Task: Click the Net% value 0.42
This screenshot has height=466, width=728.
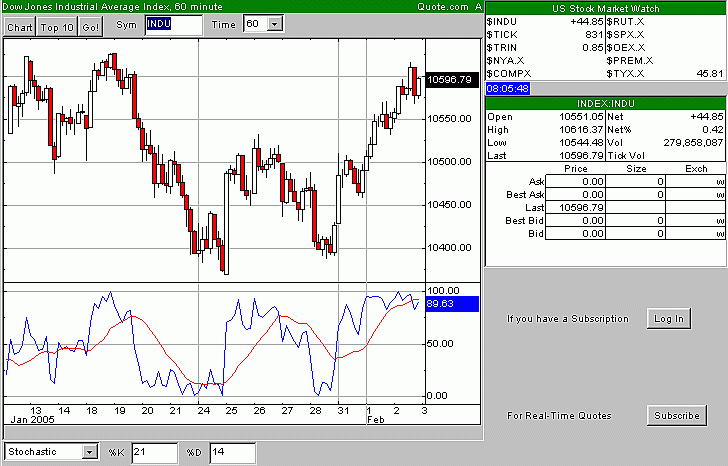Action: click(x=713, y=130)
